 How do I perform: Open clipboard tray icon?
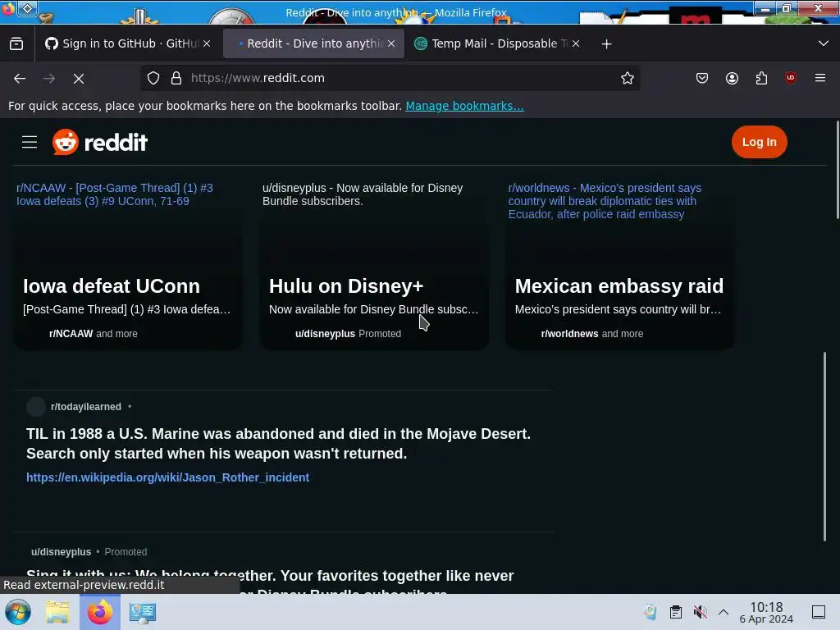click(x=676, y=612)
